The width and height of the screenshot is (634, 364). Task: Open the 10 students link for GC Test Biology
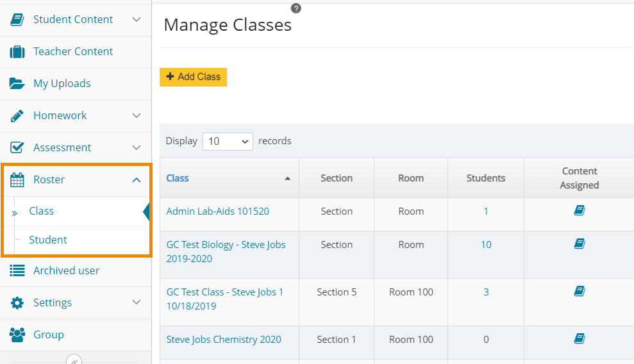pos(486,245)
